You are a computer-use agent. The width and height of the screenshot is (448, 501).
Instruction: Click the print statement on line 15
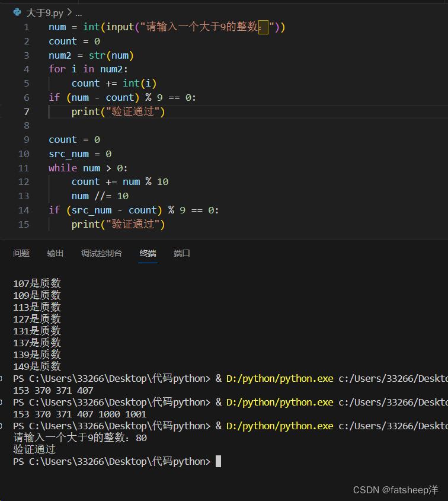(x=118, y=224)
